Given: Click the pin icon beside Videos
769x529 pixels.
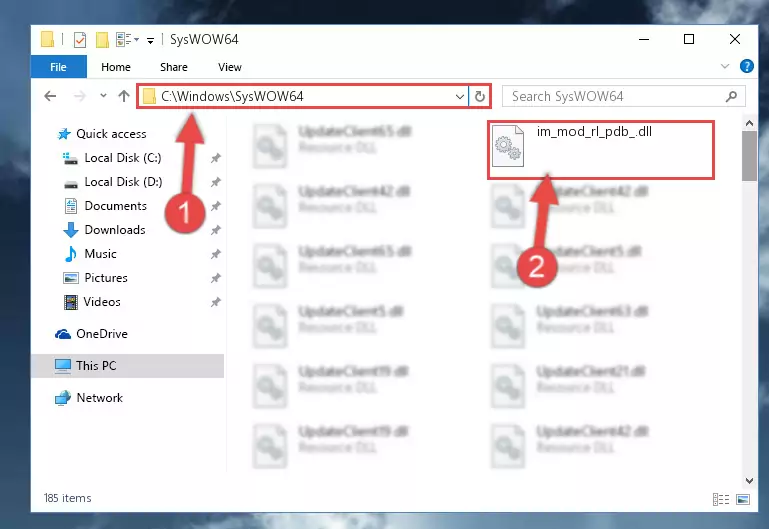Looking at the screenshot, I should (215, 302).
